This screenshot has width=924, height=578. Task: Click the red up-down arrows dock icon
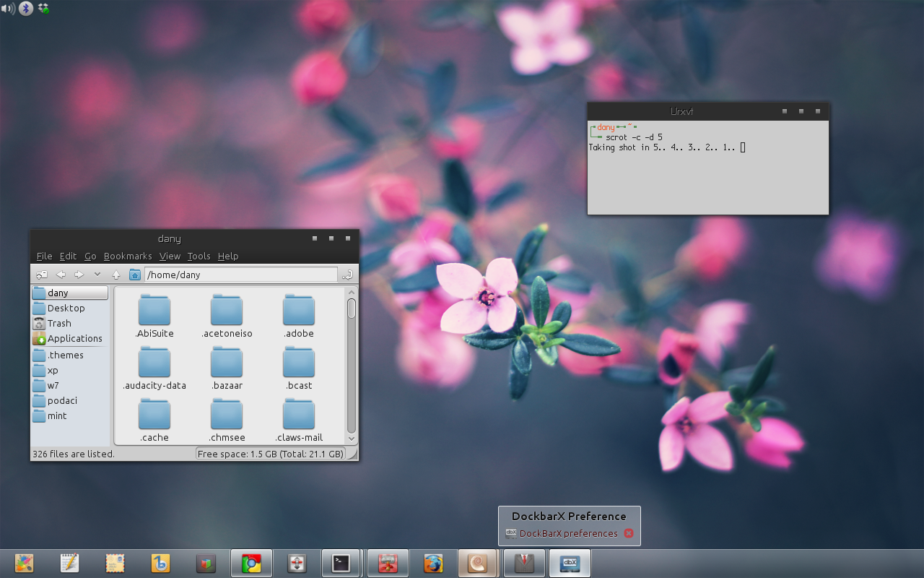click(297, 564)
